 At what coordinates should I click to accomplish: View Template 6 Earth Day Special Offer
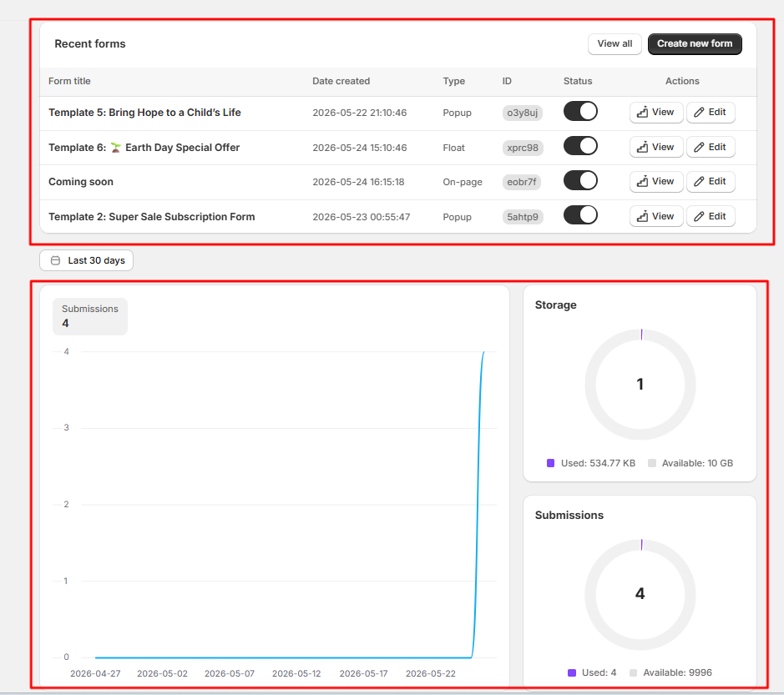click(x=656, y=147)
